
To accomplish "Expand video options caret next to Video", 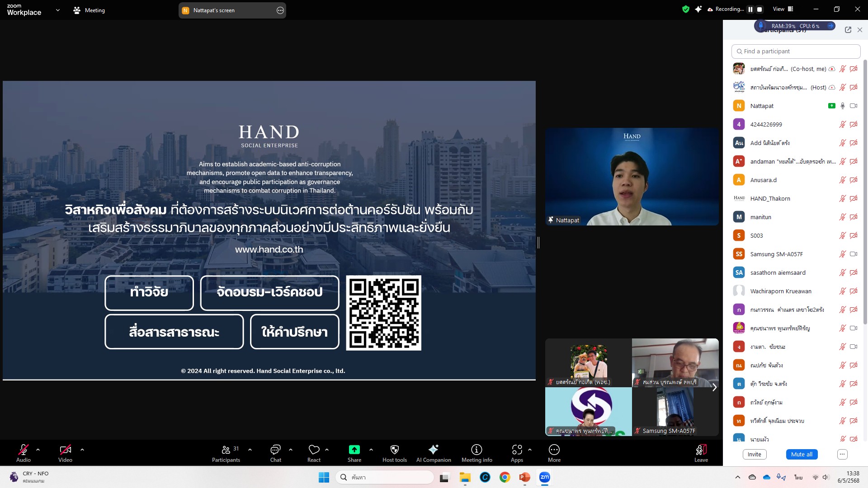I will (x=82, y=450).
